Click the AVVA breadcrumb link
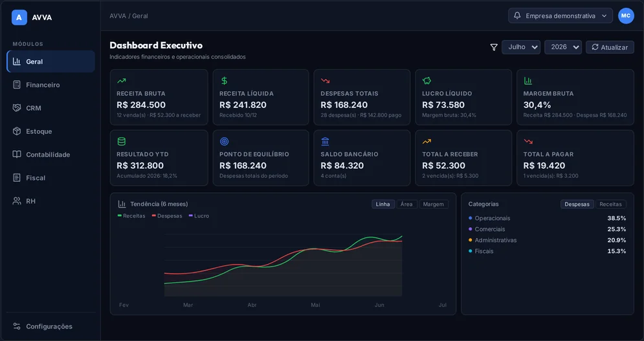644x341 pixels. [117, 16]
